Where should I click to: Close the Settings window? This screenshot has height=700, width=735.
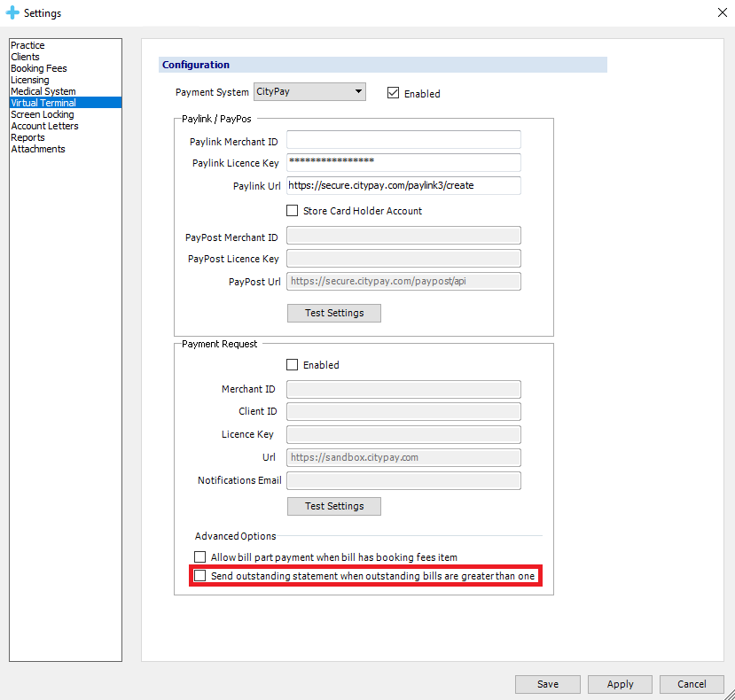720,12
